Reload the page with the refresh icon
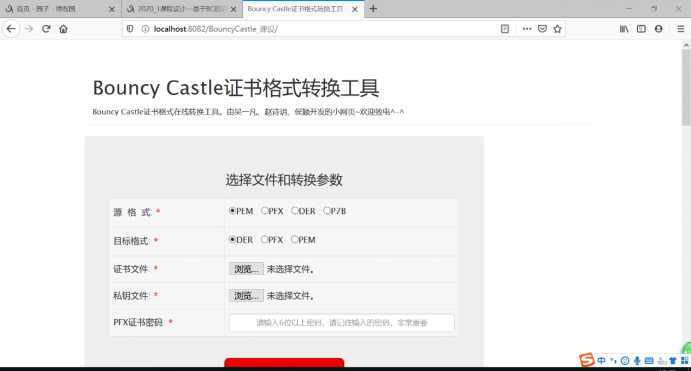Viewport: 691px width, 371px height. (x=46, y=29)
